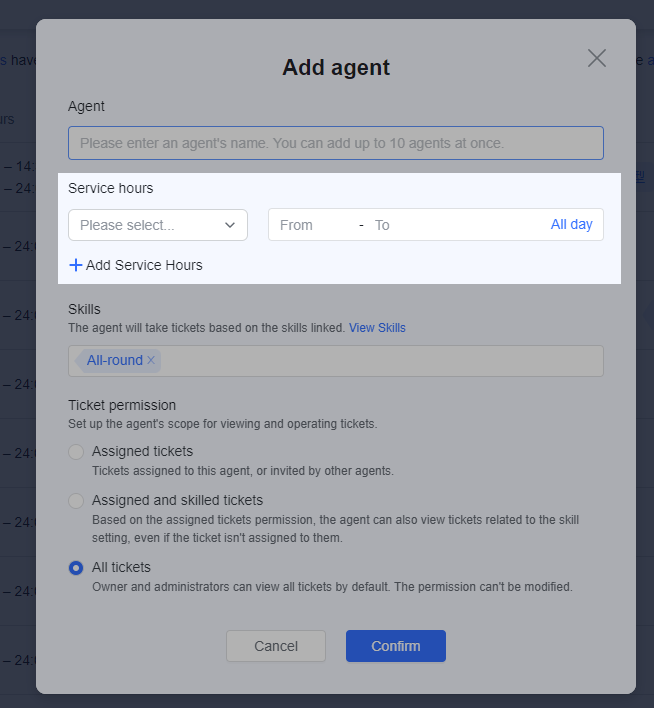Click the Ticket permission section heading
The image size is (654, 708).
tap(122, 405)
